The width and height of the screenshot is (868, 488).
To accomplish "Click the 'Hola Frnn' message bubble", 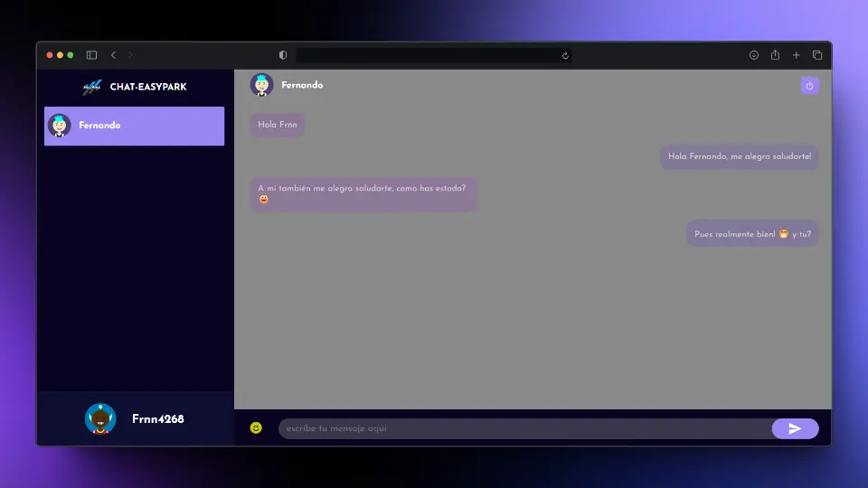I will (278, 125).
